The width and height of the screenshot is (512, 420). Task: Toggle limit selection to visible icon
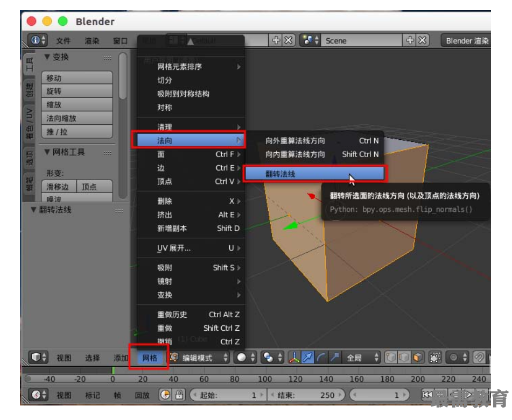[x=435, y=358]
